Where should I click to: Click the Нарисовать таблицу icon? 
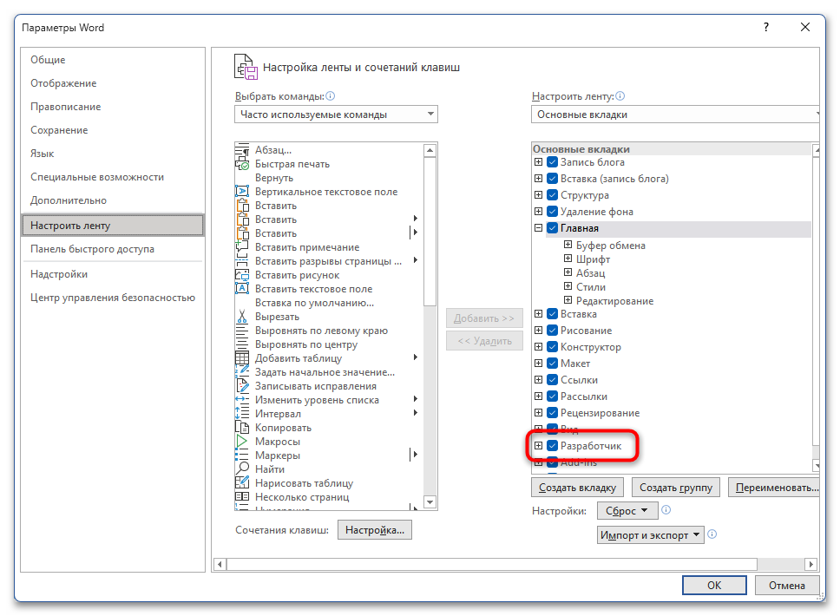(x=242, y=483)
